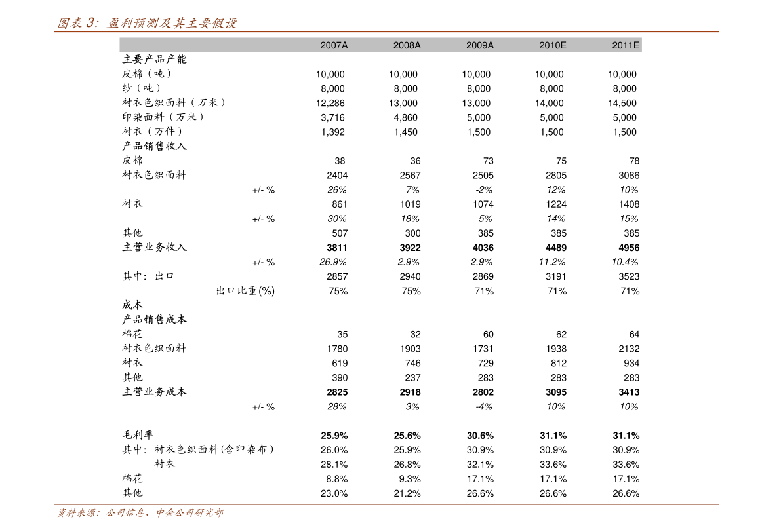Select the value 746
Image resolution: width=781 pixels, height=532 pixels.
[x=413, y=363]
